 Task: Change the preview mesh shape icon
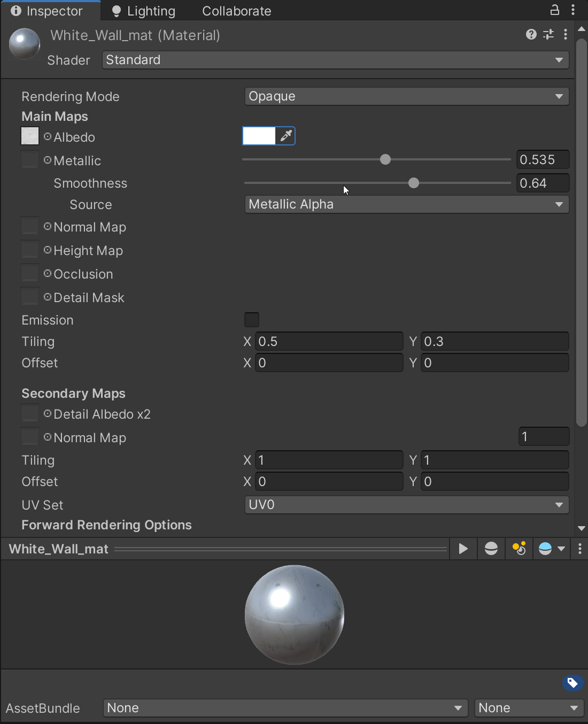(x=491, y=549)
